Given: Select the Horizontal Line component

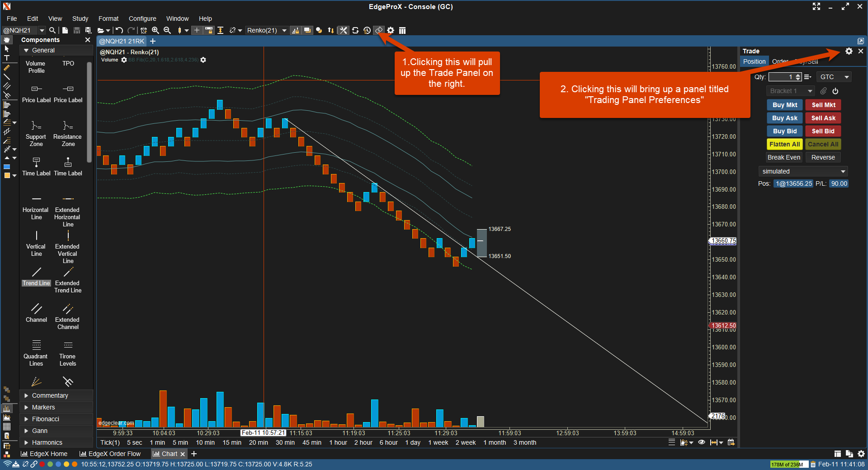Looking at the screenshot, I should (x=36, y=208).
